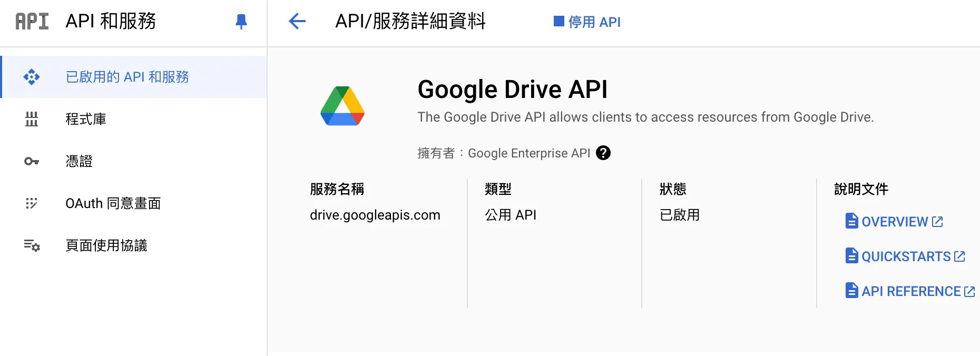Click the API/服務詳細資料 page title
Screen dimensions: 980x356
point(410,21)
